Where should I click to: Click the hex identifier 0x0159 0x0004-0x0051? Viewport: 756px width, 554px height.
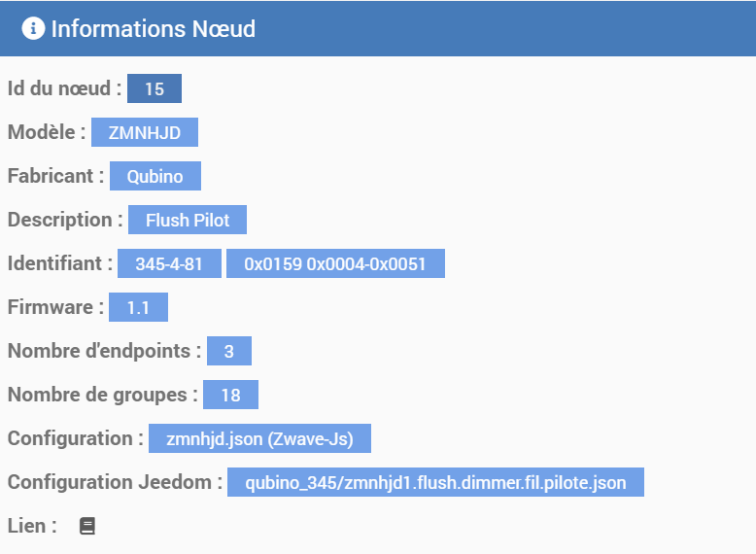335,263
